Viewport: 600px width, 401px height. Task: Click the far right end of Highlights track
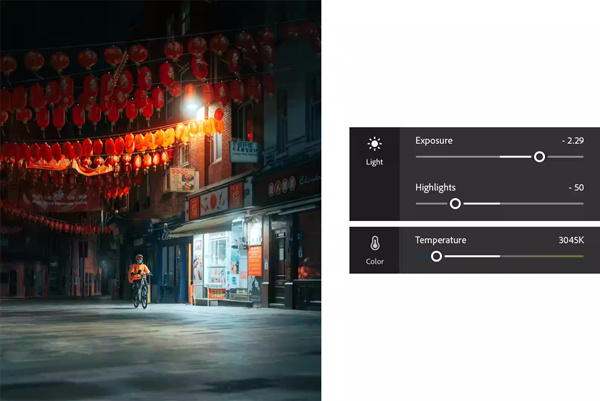(582, 203)
